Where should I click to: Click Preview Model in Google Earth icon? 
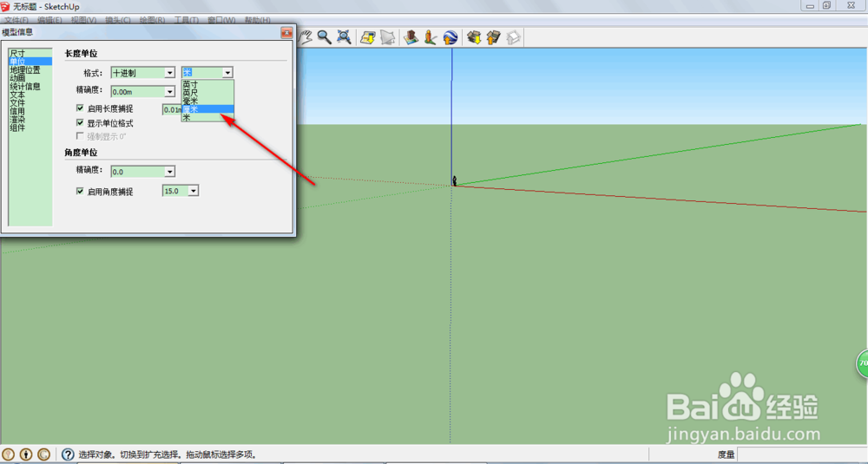pos(450,37)
